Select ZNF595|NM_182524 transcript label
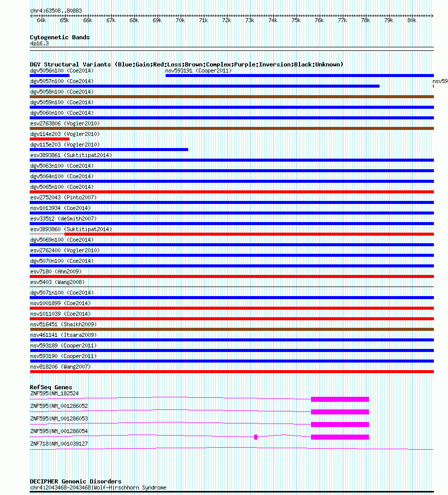448x495 pixels. [54, 394]
